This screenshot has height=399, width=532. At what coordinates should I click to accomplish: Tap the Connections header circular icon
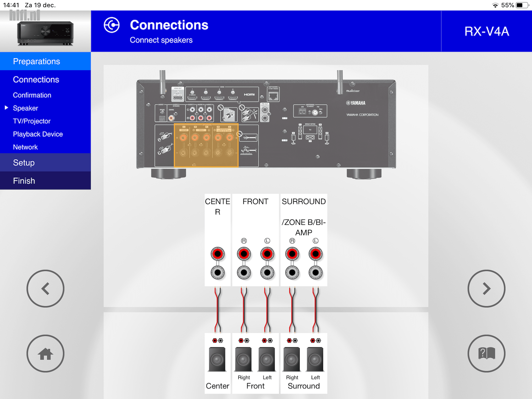click(x=112, y=25)
